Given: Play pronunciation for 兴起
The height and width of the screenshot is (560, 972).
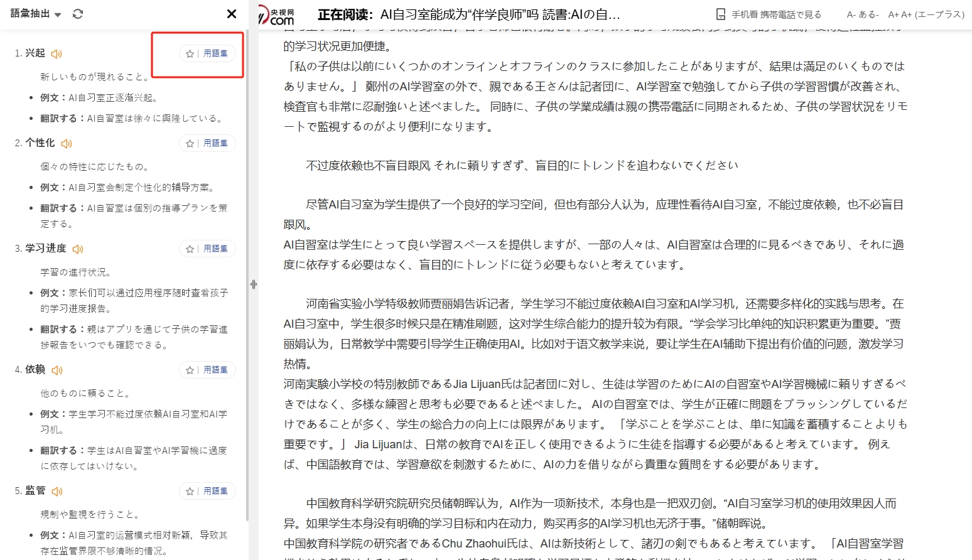Looking at the screenshot, I should click(x=57, y=54).
